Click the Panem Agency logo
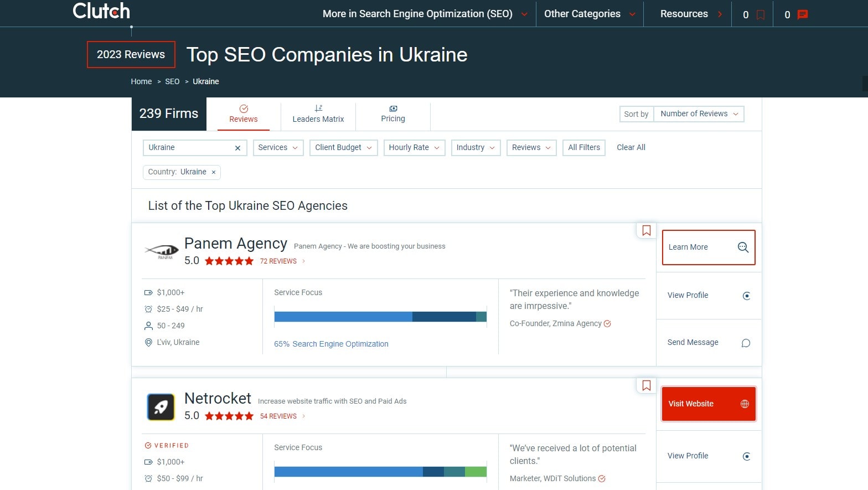This screenshot has height=490, width=868. (x=161, y=252)
